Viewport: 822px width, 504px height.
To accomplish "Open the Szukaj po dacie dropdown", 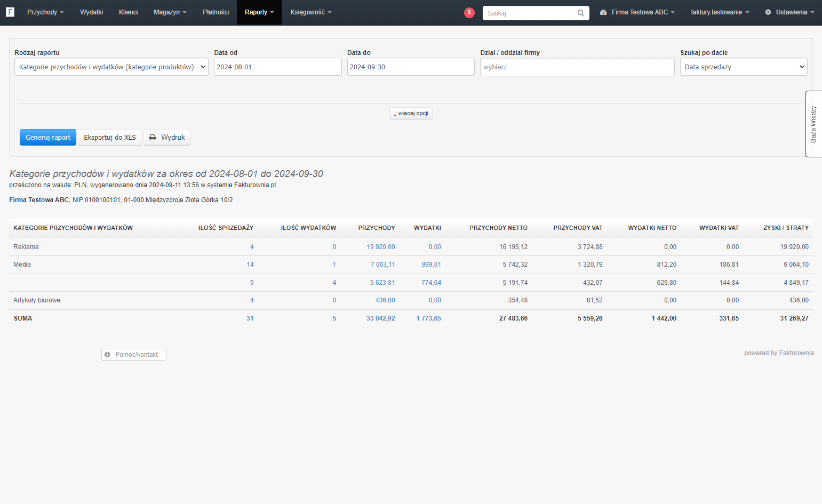I will click(744, 67).
